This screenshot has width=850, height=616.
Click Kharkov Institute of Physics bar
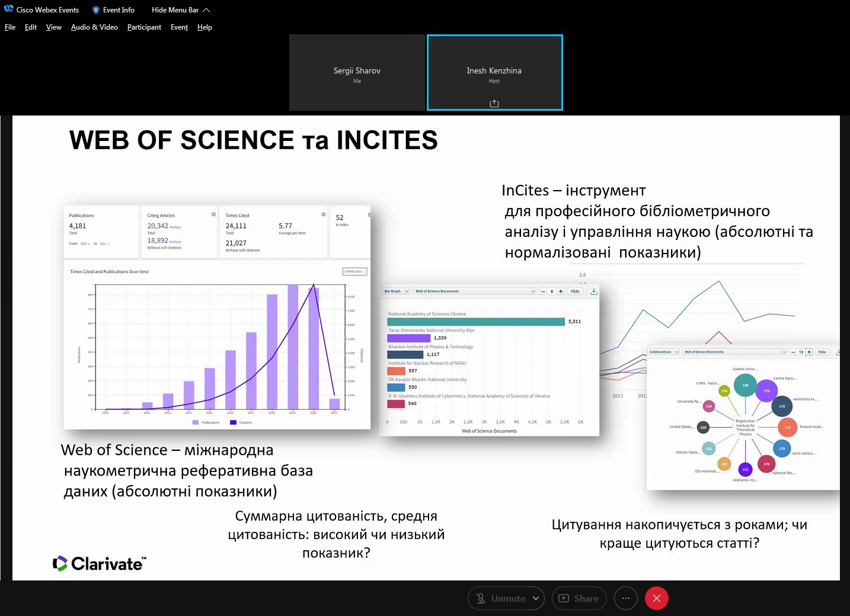[405, 354]
